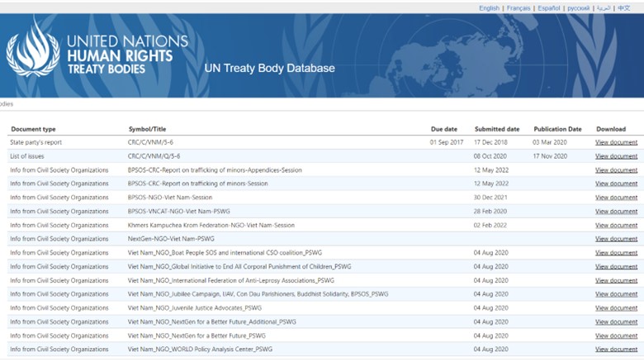Click the Symbol/Title column header
This screenshot has width=644, height=362.
tap(147, 129)
